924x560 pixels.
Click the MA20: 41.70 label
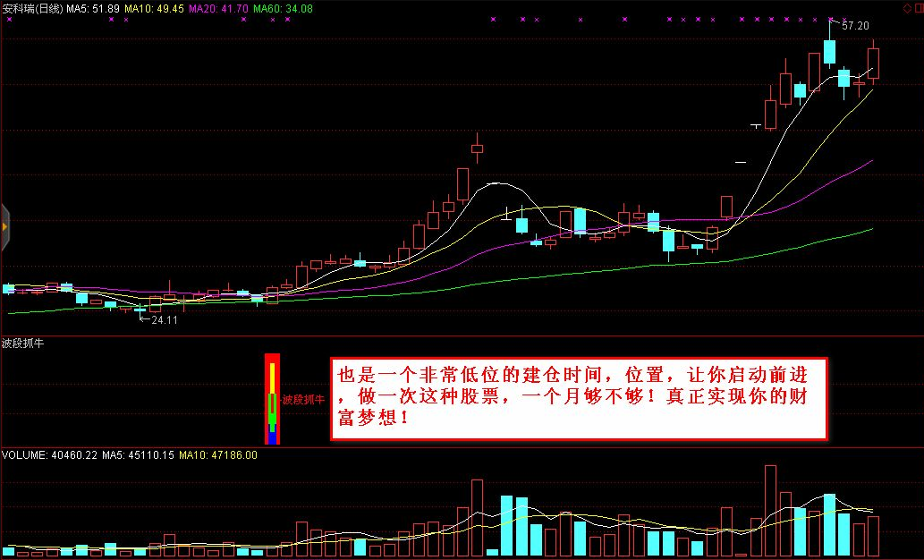pos(218,8)
